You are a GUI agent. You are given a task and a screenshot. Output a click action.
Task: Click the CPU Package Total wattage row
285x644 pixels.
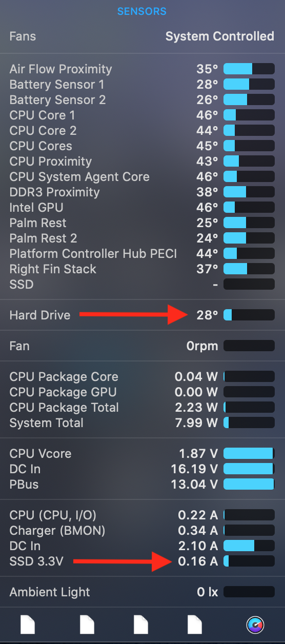142,407
